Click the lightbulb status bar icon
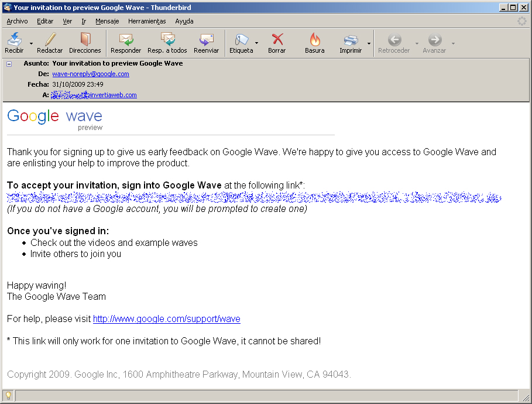 point(8,395)
